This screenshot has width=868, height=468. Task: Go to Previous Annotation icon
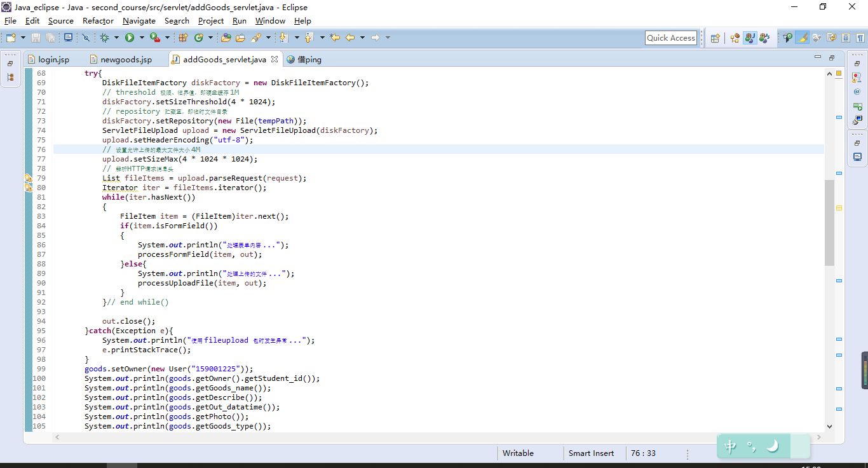[x=309, y=38]
